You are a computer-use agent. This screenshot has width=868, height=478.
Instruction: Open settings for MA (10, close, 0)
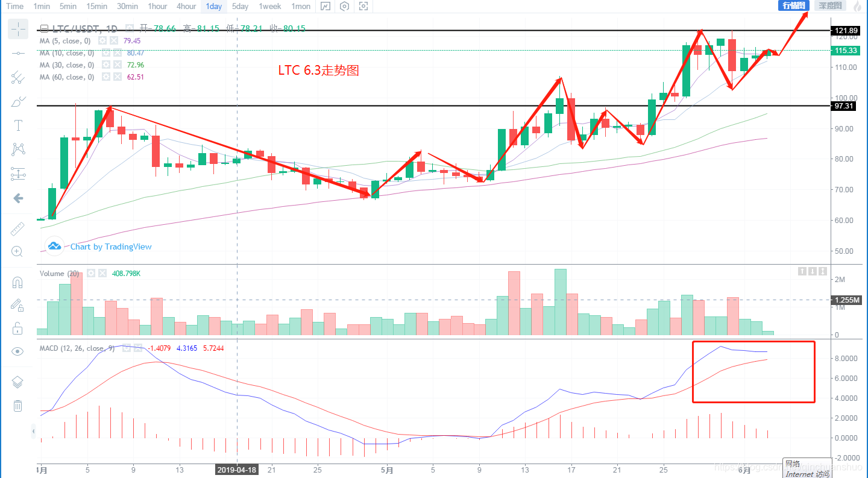[x=105, y=53]
